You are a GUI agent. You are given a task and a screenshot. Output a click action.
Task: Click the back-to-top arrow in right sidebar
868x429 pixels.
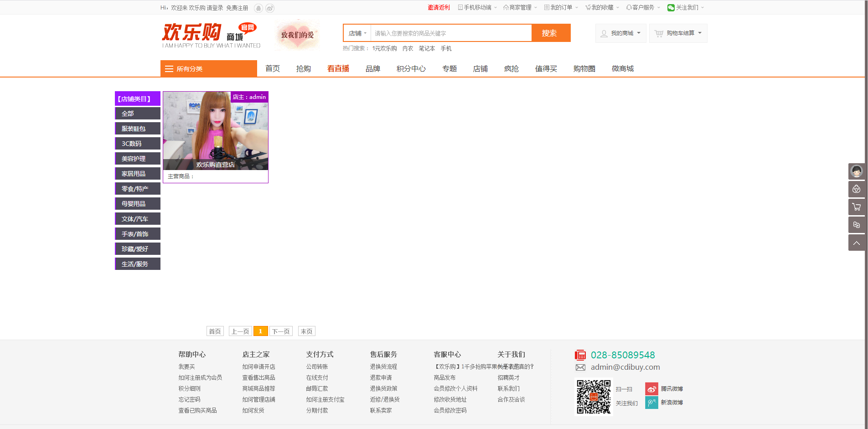pos(857,243)
